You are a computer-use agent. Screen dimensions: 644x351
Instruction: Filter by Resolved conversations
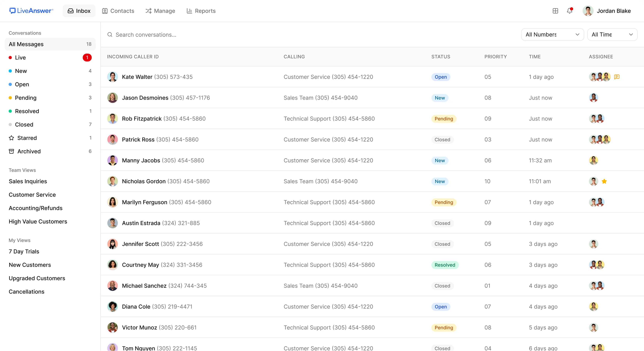pos(50,111)
